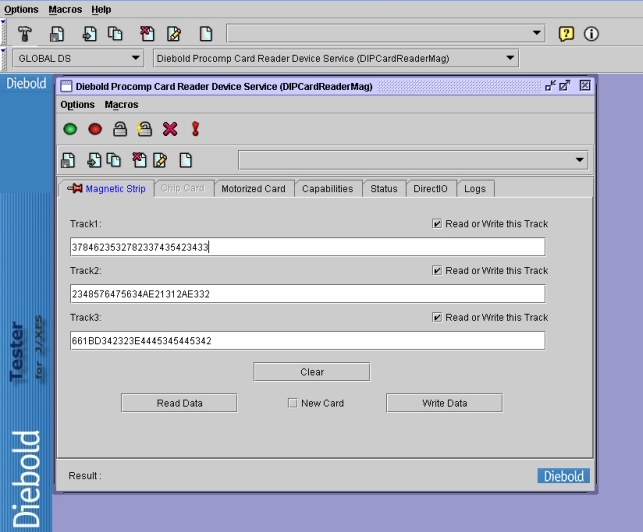Viewport: 643px width, 532px height.
Task: Click import icon in device window toolbar
Action: [94, 160]
